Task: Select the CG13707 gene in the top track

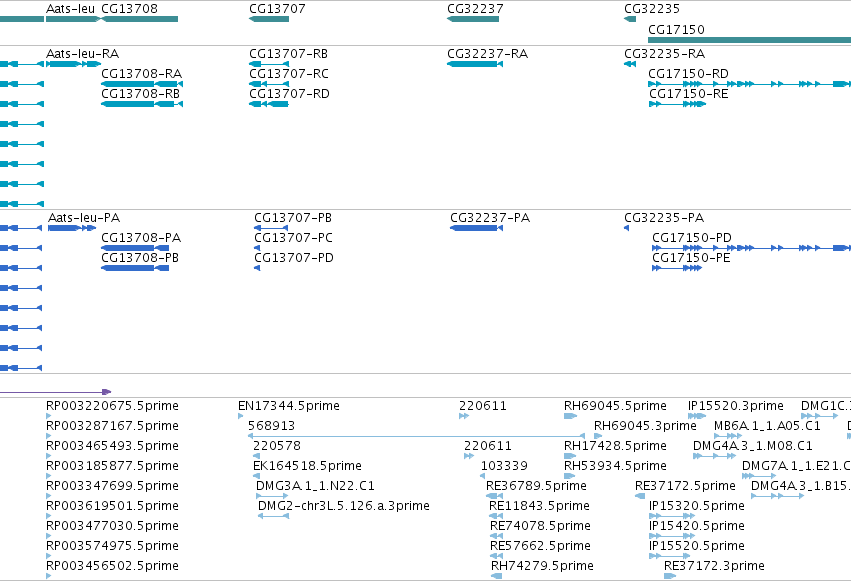Action: pyautogui.click(x=269, y=19)
